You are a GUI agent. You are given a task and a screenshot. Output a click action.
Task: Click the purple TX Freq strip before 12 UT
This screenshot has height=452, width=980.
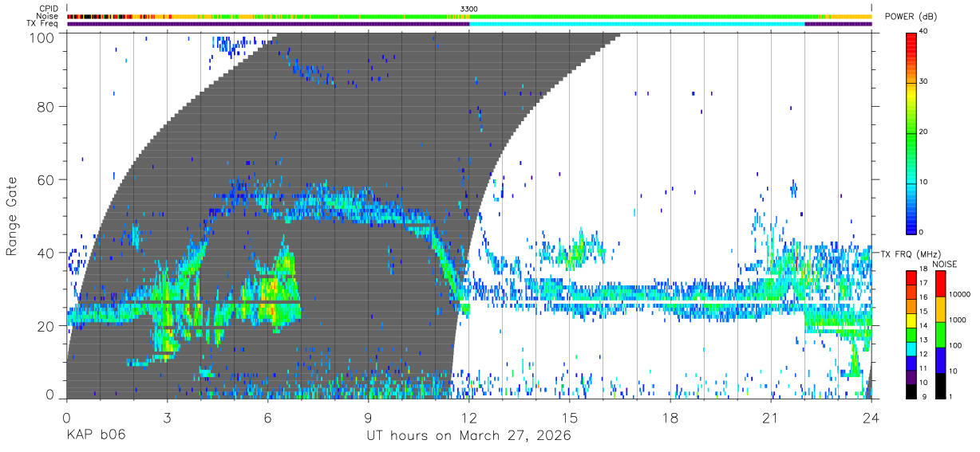click(x=268, y=24)
